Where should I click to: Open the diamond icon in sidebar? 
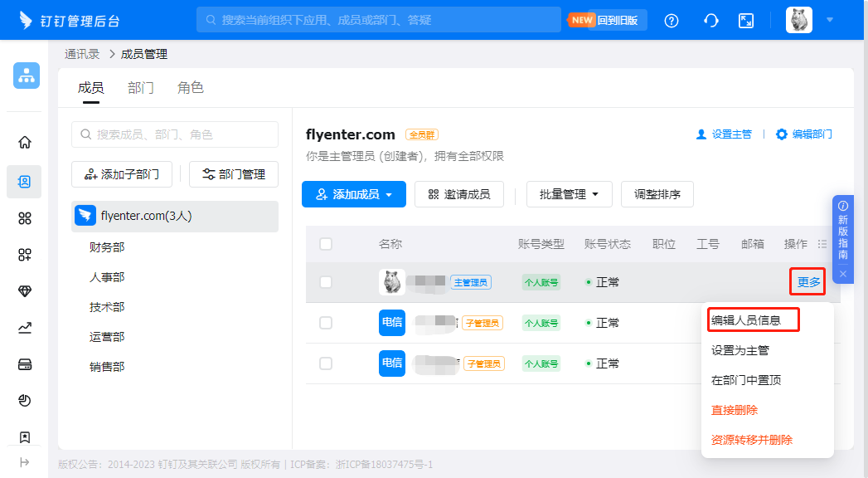(25, 291)
